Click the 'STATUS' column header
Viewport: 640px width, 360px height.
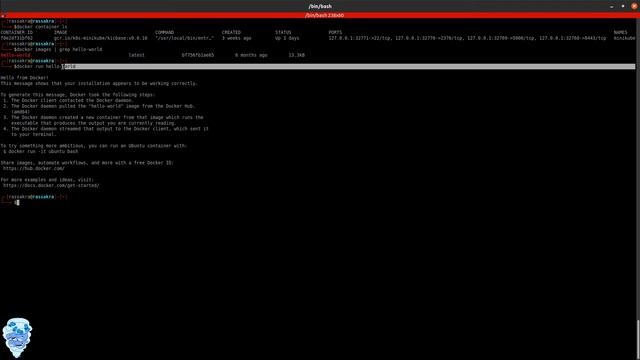tap(283, 32)
